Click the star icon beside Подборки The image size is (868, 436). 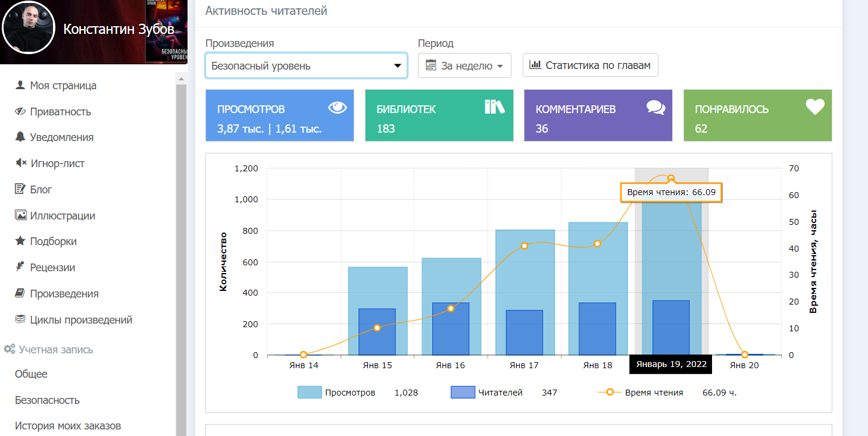[20, 241]
